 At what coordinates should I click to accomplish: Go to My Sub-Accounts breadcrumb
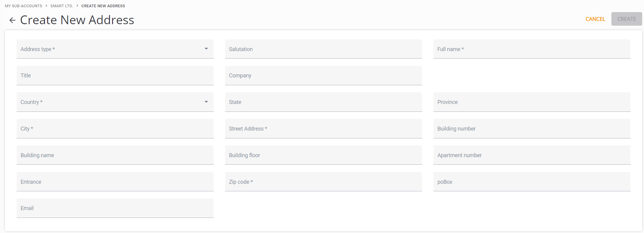tap(24, 6)
